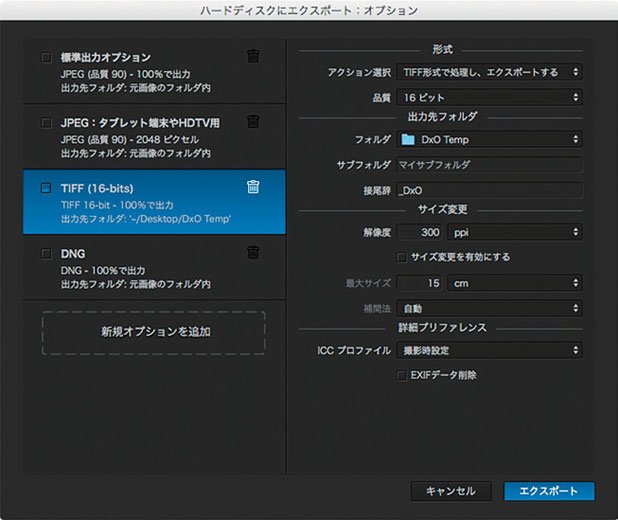
Task: Click the 最大サイズ 15 value field
Action: (420, 283)
